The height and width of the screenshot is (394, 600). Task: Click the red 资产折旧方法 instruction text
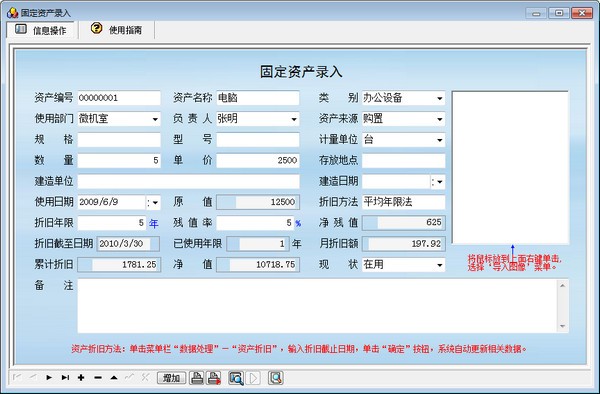pos(299,349)
